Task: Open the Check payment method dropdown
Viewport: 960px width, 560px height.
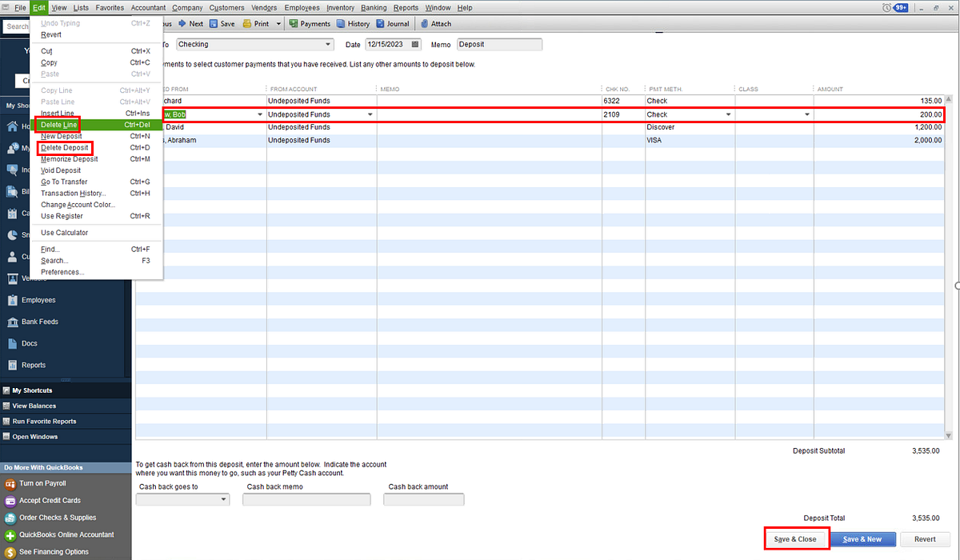Action: [727, 114]
